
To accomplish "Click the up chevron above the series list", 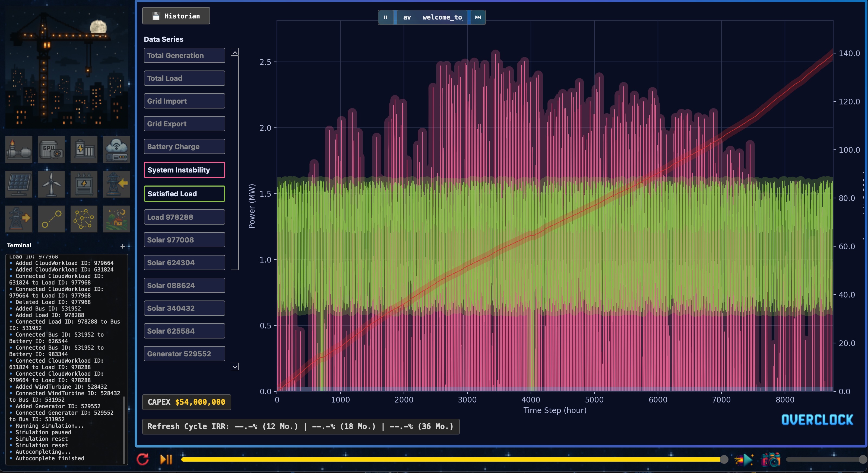I will click(x=235, y=52).
